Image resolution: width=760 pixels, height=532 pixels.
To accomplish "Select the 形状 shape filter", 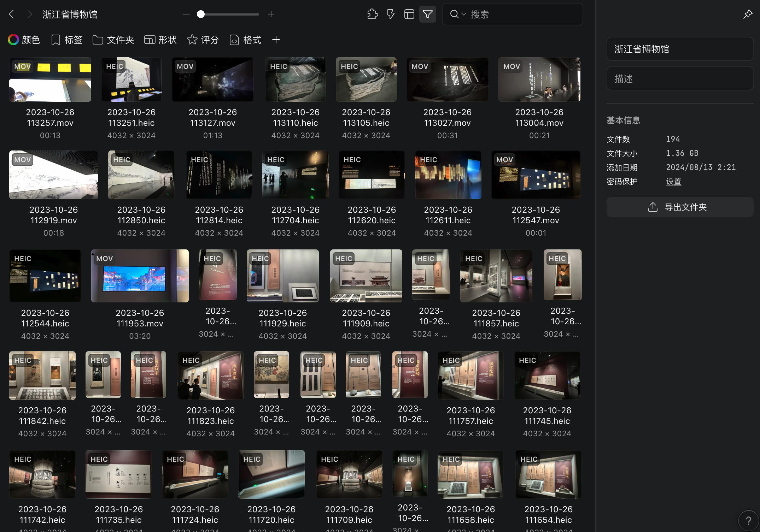I will pyautogui.click(x=160, y=40).
